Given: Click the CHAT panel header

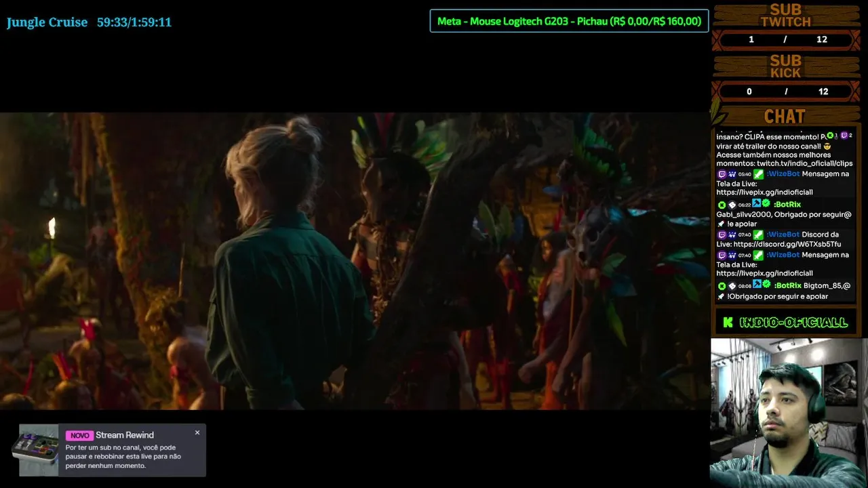Looking at the screenshot, I should (785, 116).
